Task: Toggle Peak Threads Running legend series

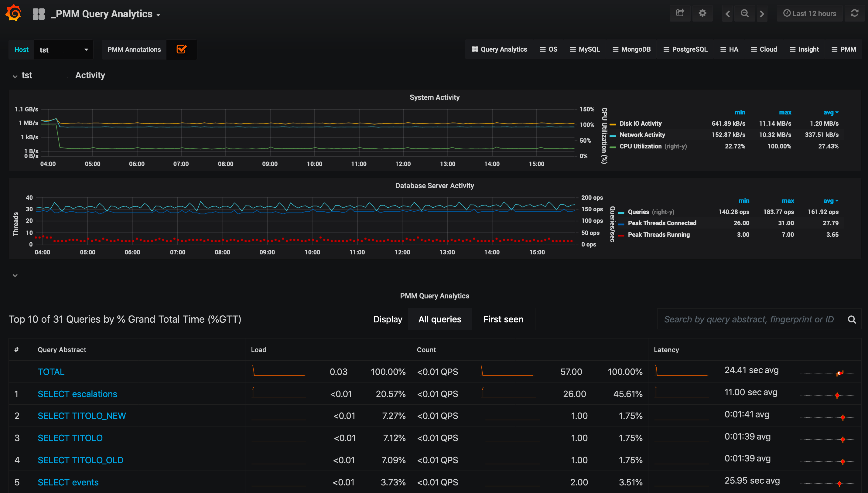Action: click(x=659, y=235)
